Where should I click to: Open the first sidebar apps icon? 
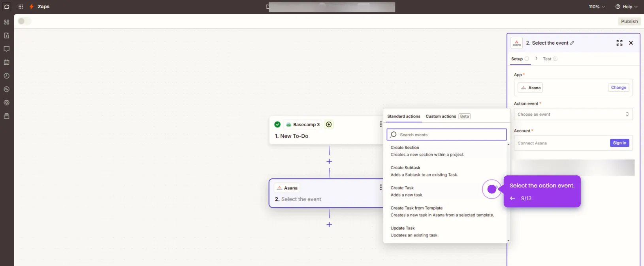click(7, 22)
